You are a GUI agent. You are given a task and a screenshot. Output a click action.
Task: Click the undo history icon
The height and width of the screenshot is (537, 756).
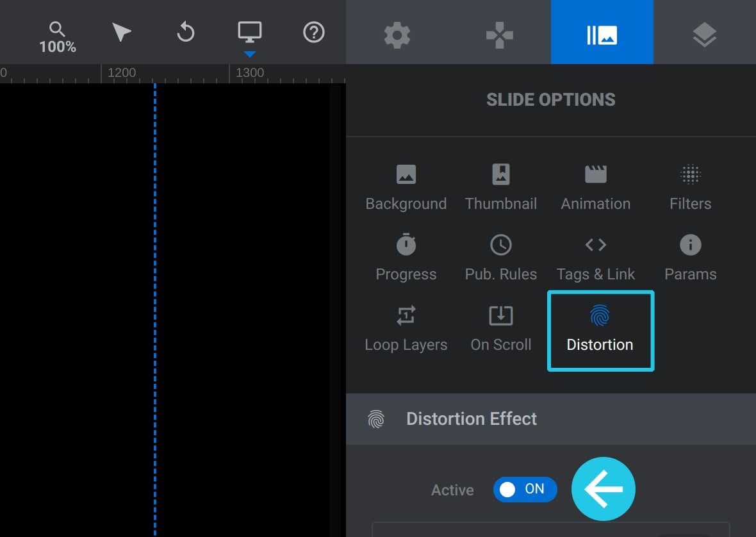[x=186, y=32]
